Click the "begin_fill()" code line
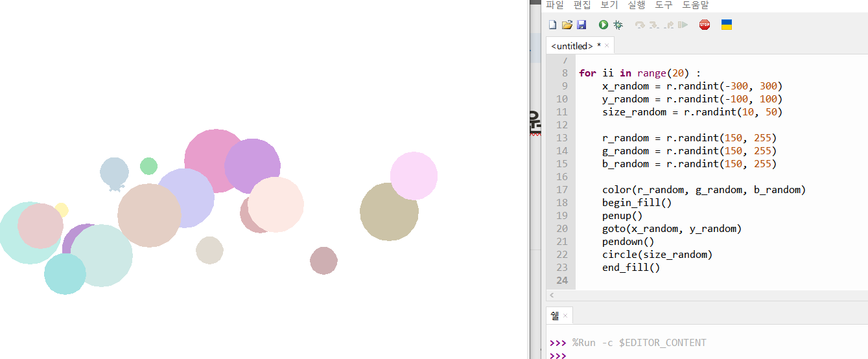The image size is (868, 359). 637,203
